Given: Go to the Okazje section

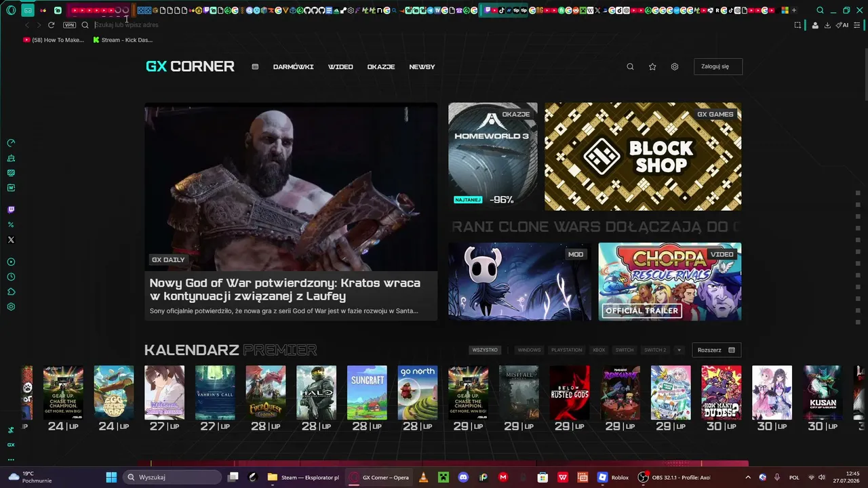Looking at the screenshot, I should click(x=380, y=66).
